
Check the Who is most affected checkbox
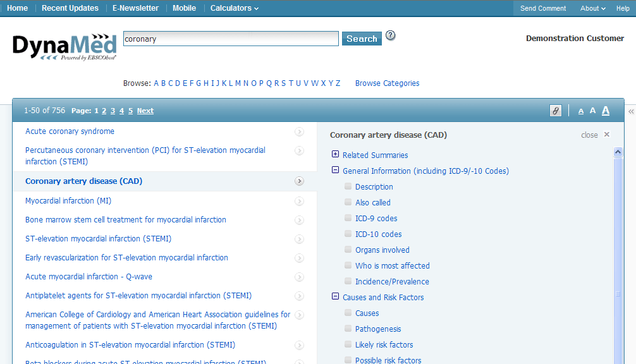click(x=348, y=265)
